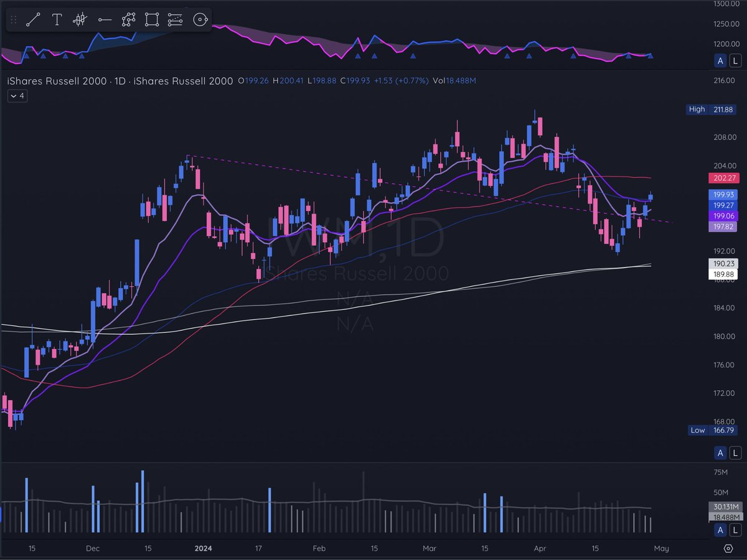Screen dimensions: 747x560
Task: Click the May date on the time axis
Action: 661,548
